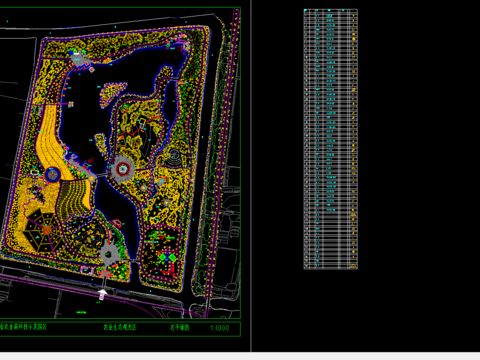Click the drawing name text beside scale
Image resolution: width=480 pixels, height=360 pixels.
(x=180, y=328)
